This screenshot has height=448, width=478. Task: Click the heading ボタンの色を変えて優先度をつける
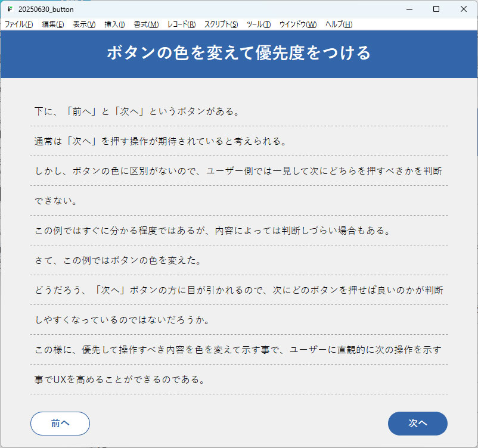tap(238, 53)
